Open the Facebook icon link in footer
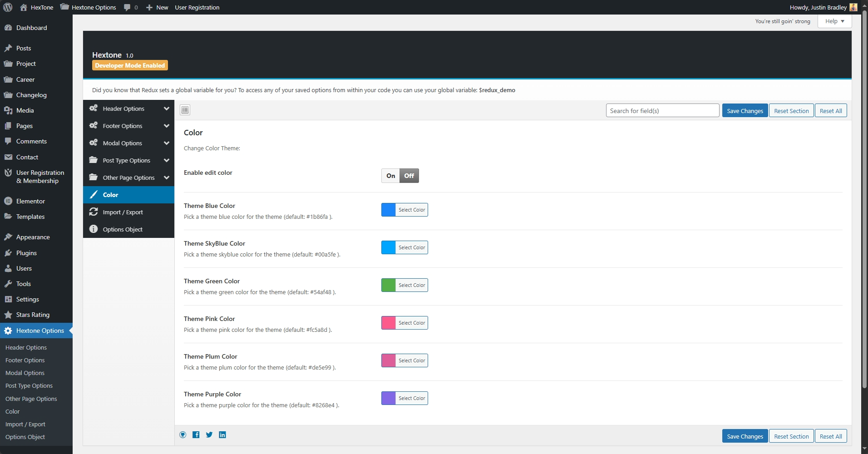The height and width of the screenshot is (454, 868). [x=196, y=435]
